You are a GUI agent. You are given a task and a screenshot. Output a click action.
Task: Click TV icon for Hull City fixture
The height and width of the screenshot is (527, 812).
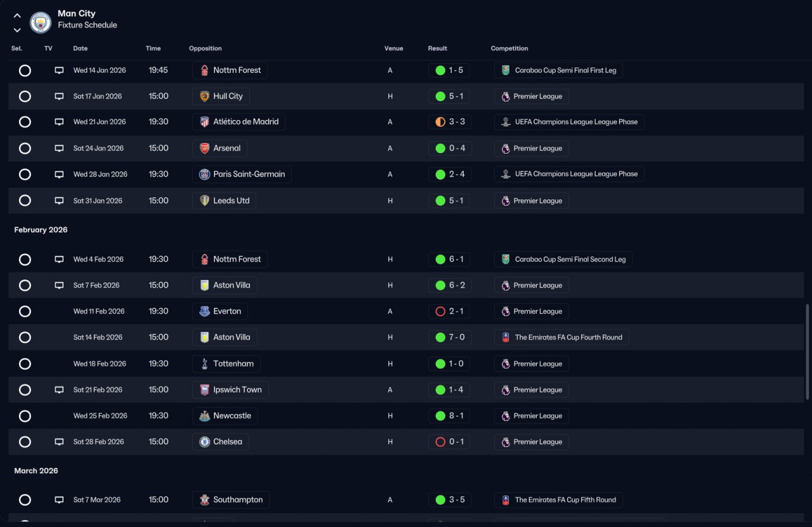click(x=59, y=97)
